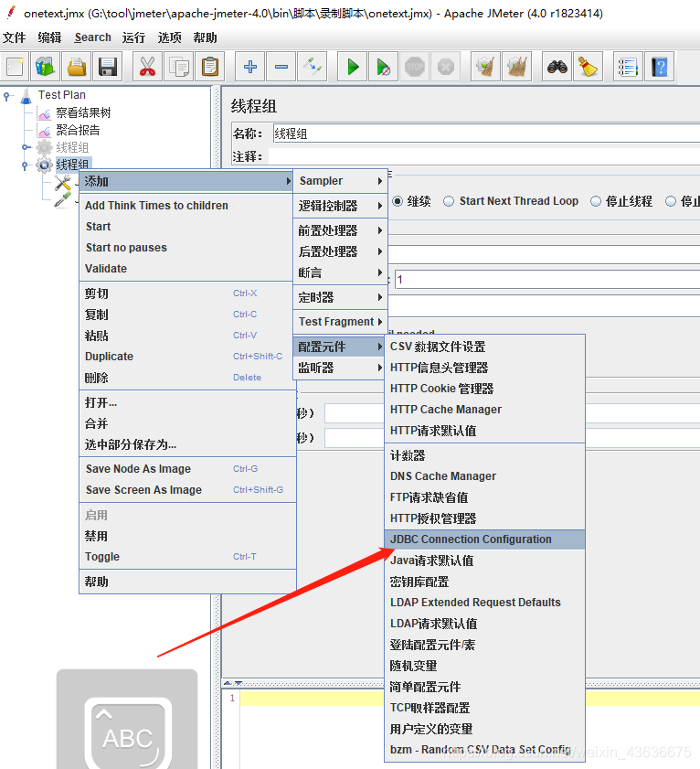Click the Copy toolbar icon
The width and height of the screenshot is (700, 769).
178,66
